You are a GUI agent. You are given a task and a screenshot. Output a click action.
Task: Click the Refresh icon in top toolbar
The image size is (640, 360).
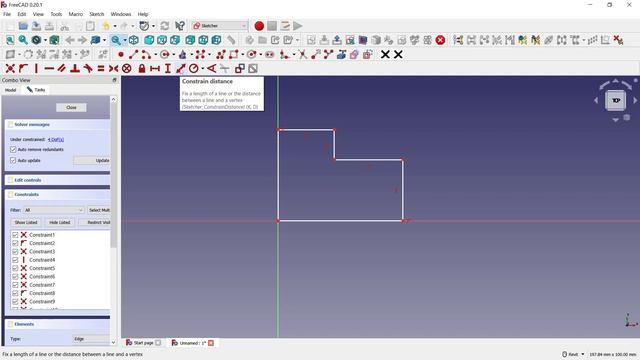[x=165, y=26]
